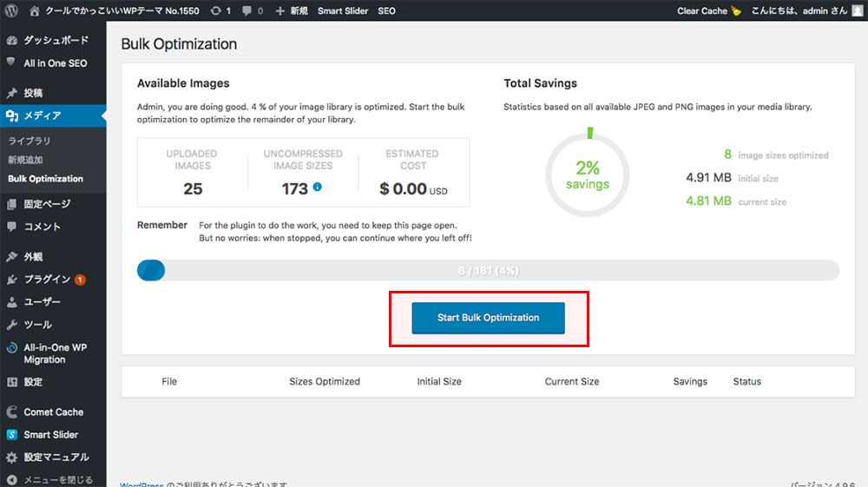Open the admin avatar thumbnail
The height and width of the screenshot is (487, 868).
858,10
